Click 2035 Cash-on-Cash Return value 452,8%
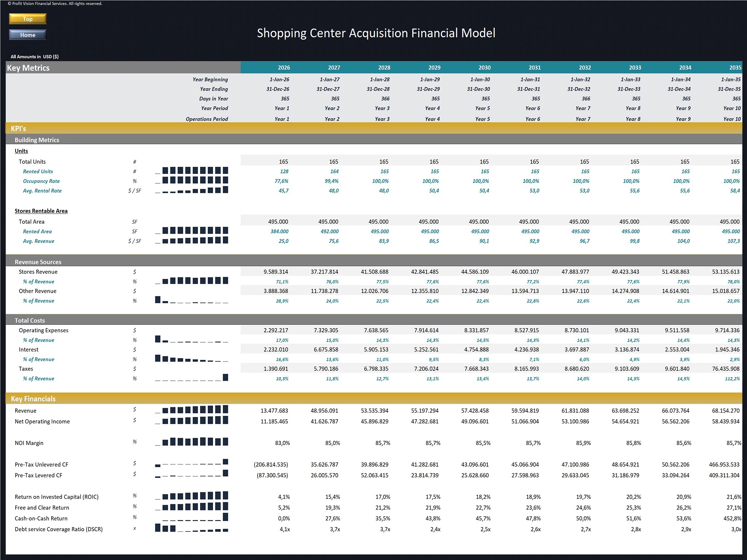This screenshot has height=560, width=747. 732,519
